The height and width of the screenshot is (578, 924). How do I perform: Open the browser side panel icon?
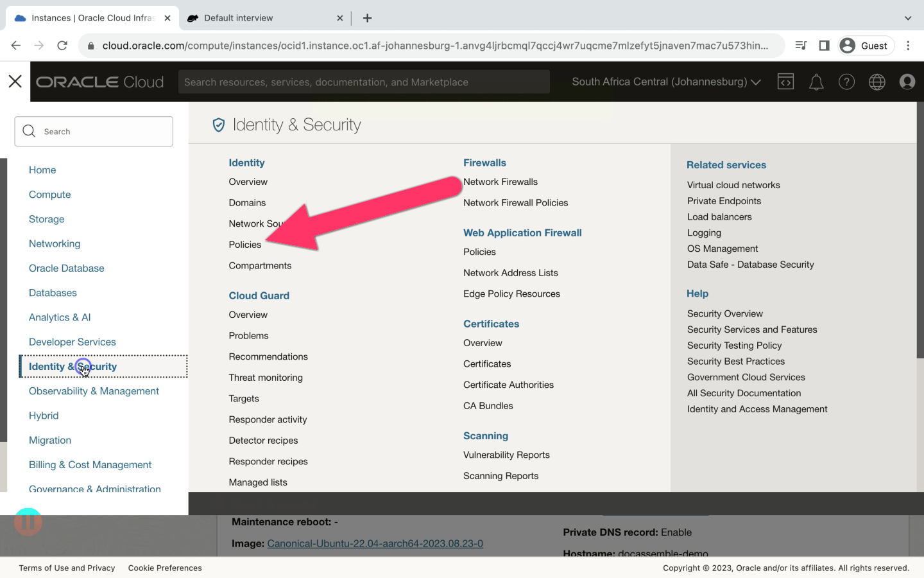point(824,46)
